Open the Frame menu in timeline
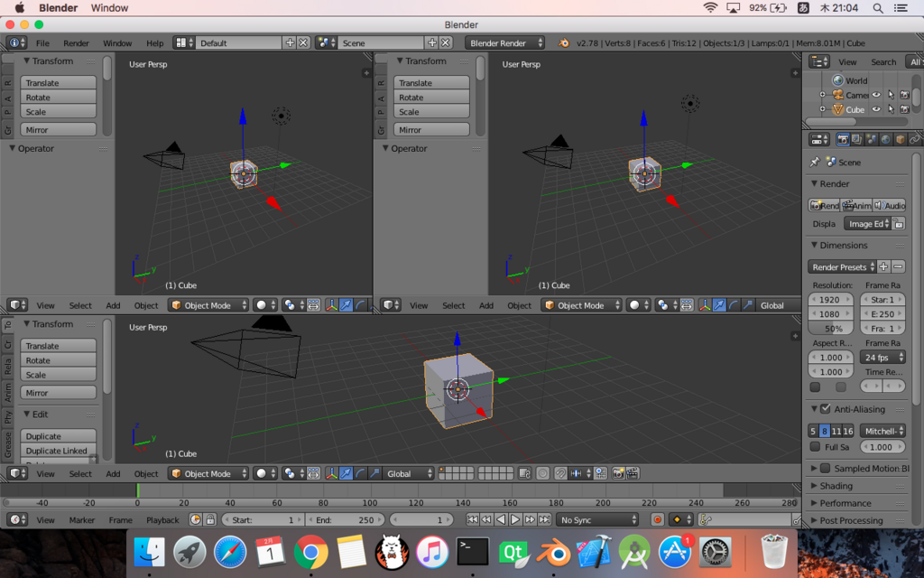This screenshot has width=924, height=578. click(120, 519)
